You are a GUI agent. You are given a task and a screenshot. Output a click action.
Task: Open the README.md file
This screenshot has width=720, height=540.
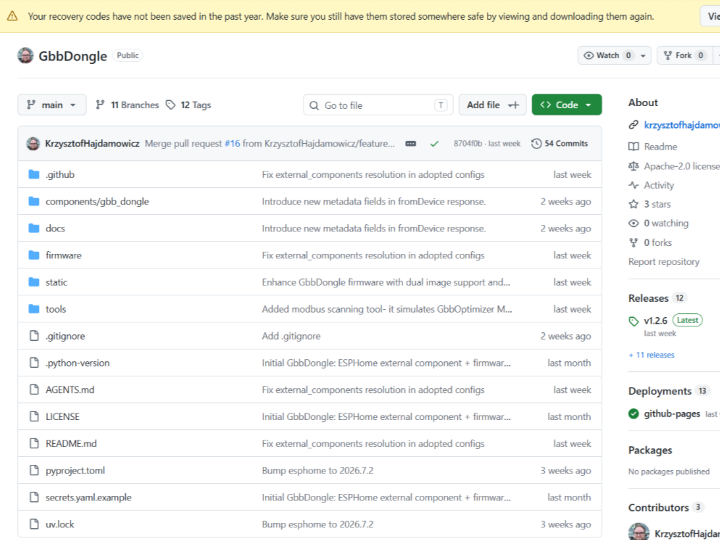point(71,444)
